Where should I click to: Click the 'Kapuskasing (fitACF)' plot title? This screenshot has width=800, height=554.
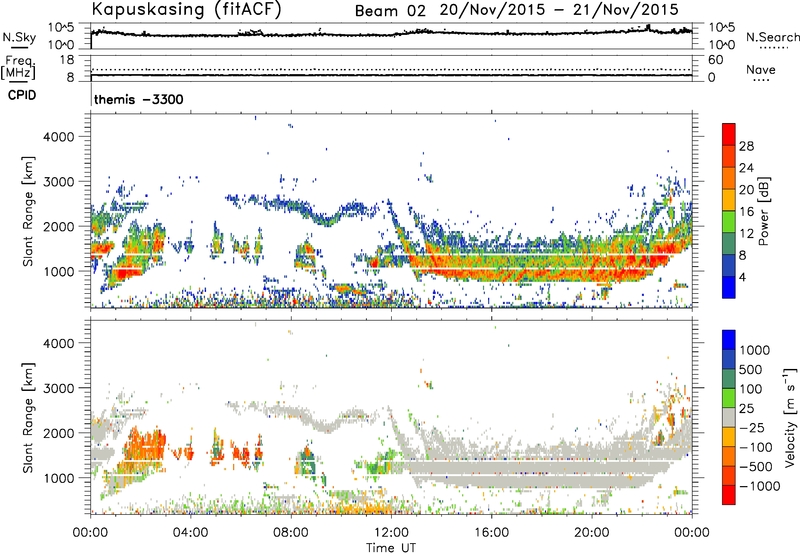pyautogui.click(x=186, y=10)
